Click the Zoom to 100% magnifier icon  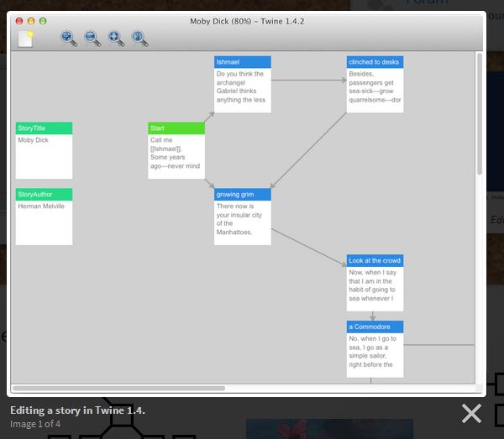click(x=139, y=39)
